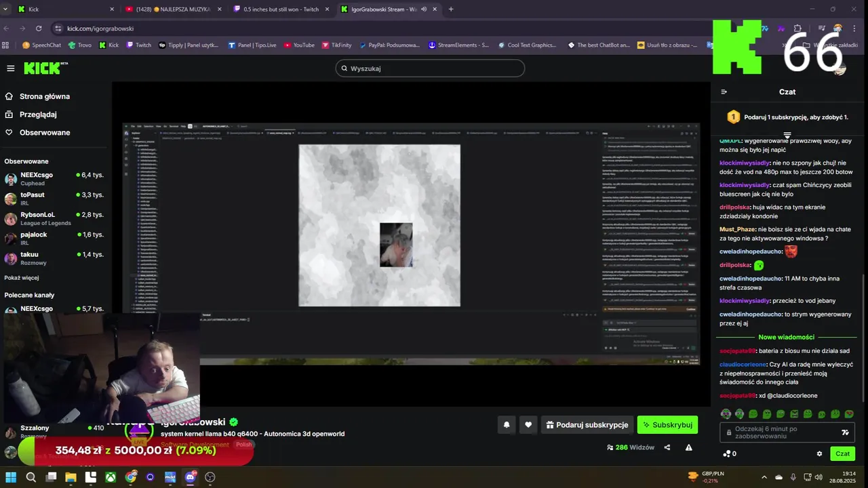
Task: Switch to the '0.5 inches but still won' Twitch tab
Action: [x=280, y=9]
